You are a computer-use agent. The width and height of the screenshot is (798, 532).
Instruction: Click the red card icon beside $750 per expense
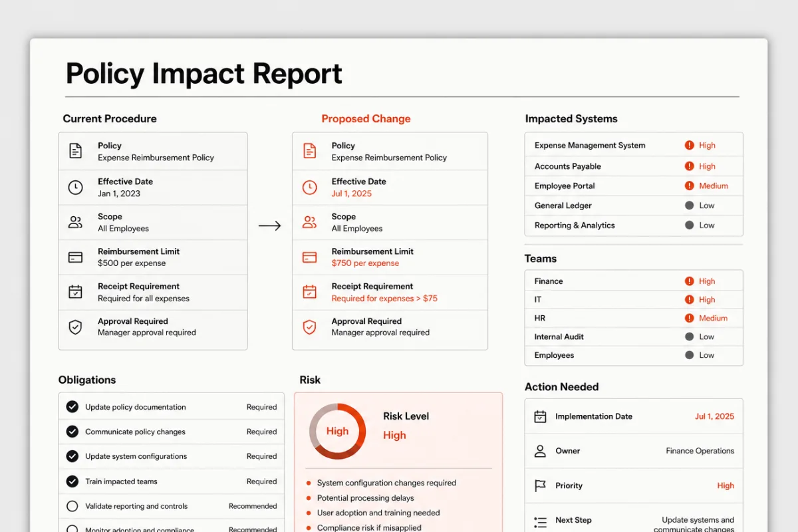point(310,257)
